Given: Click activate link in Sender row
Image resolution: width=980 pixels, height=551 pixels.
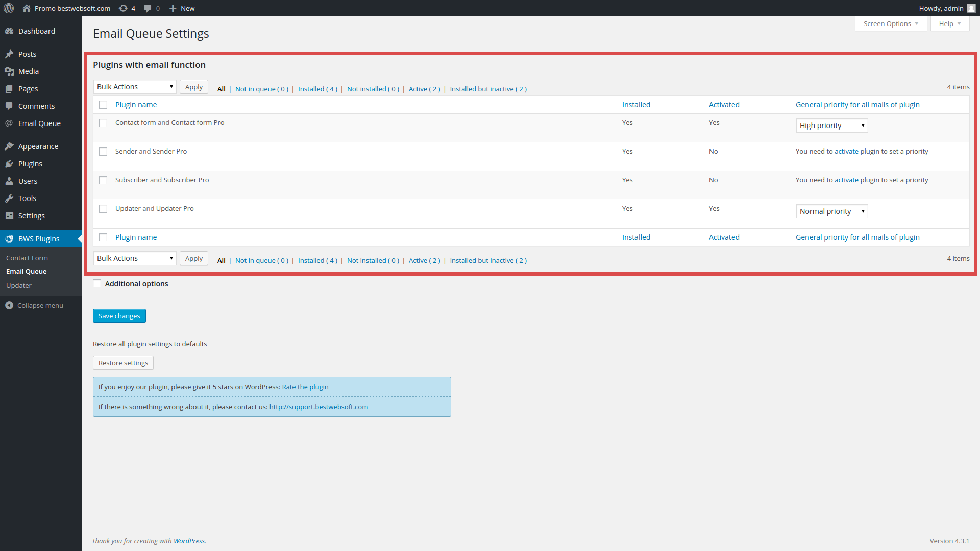Looking at the screenshot, I should 846,152.
